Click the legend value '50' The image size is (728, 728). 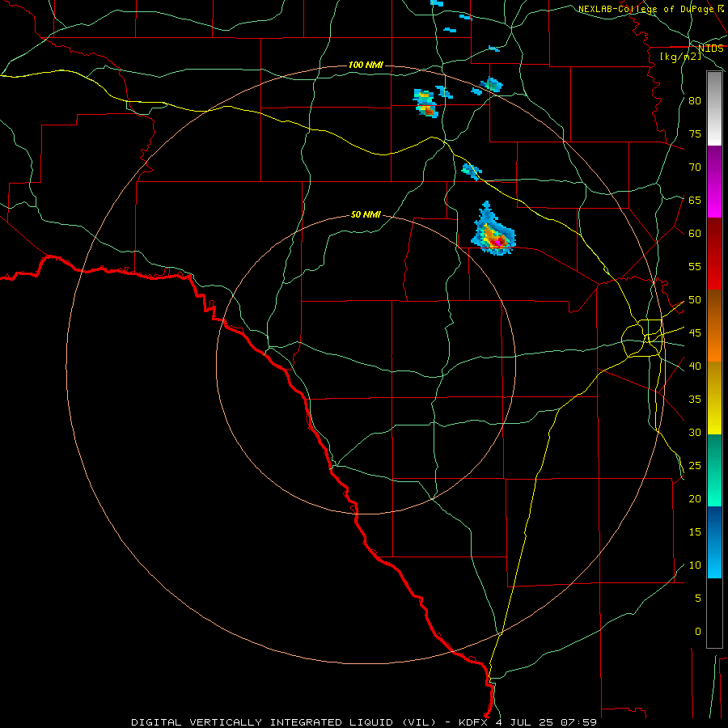[x=695, y=299]
